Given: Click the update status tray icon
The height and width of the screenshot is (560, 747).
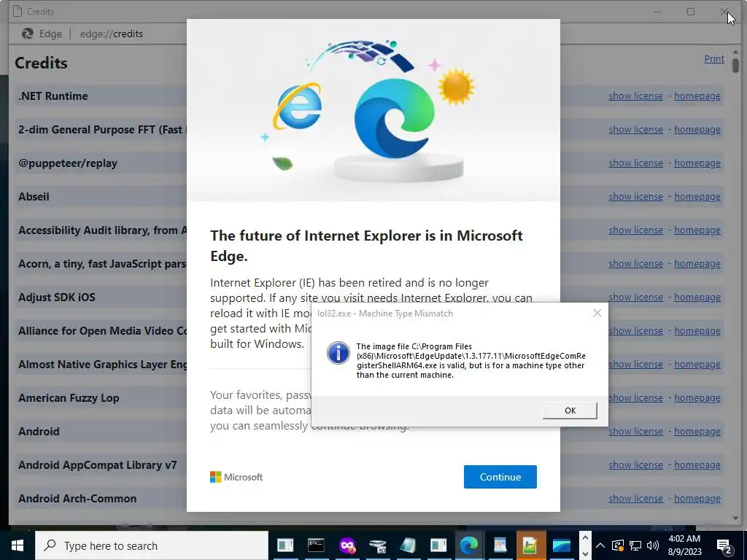Looking at the screenshot, I should 618,545.
